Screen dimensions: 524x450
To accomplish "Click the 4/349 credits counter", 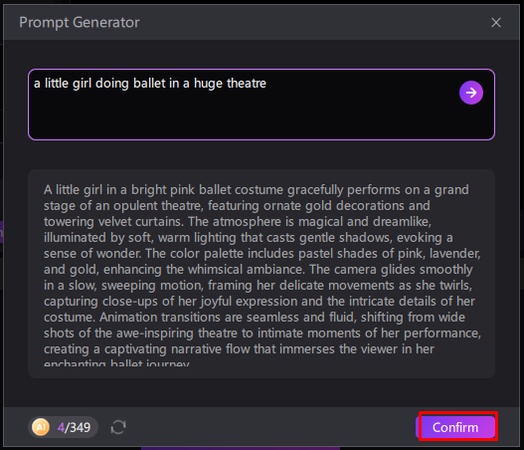I will click(x=74, y=427).
